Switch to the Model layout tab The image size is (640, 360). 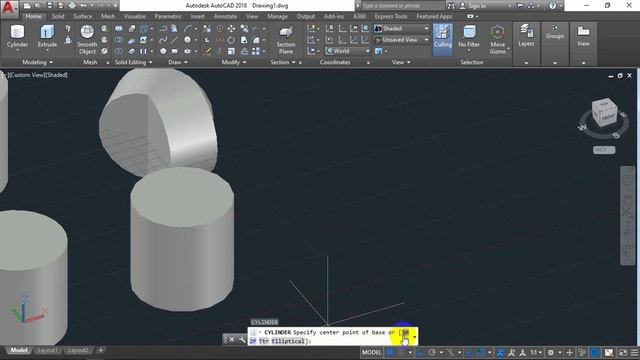pos(18,350)
